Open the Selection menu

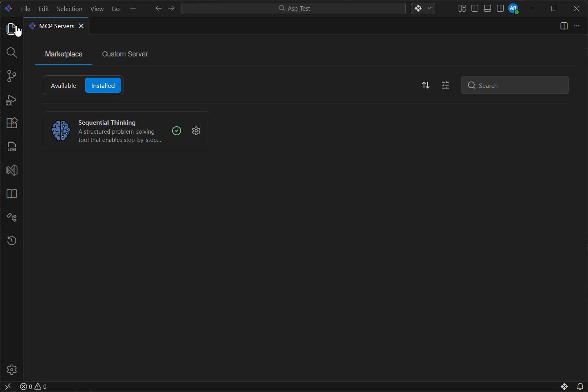coord(69,9)
